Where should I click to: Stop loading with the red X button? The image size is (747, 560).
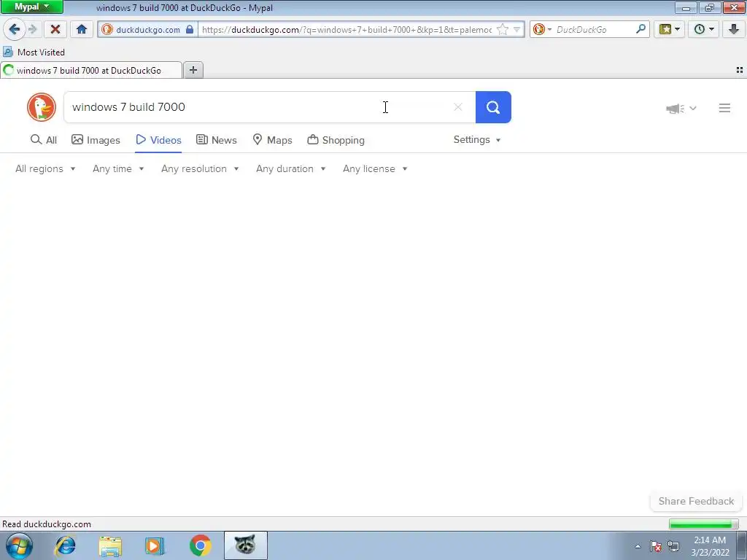point(55,29)
